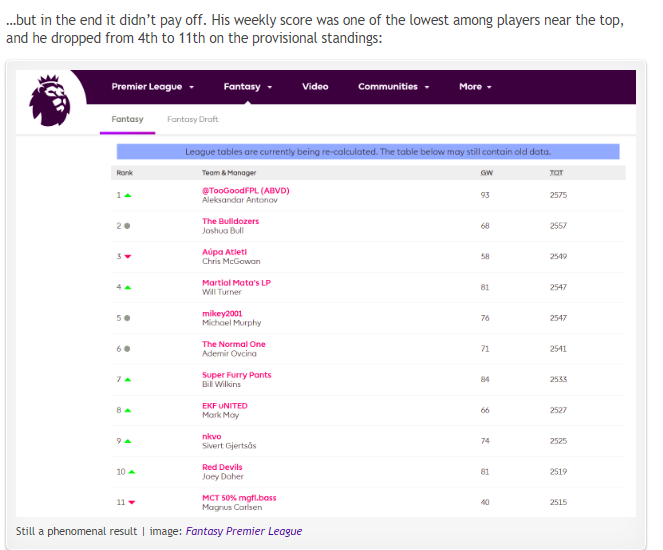Viewport: 663px width, 550px height.
Task: Click manager name Chris McGowan
Action: point(231,261)
